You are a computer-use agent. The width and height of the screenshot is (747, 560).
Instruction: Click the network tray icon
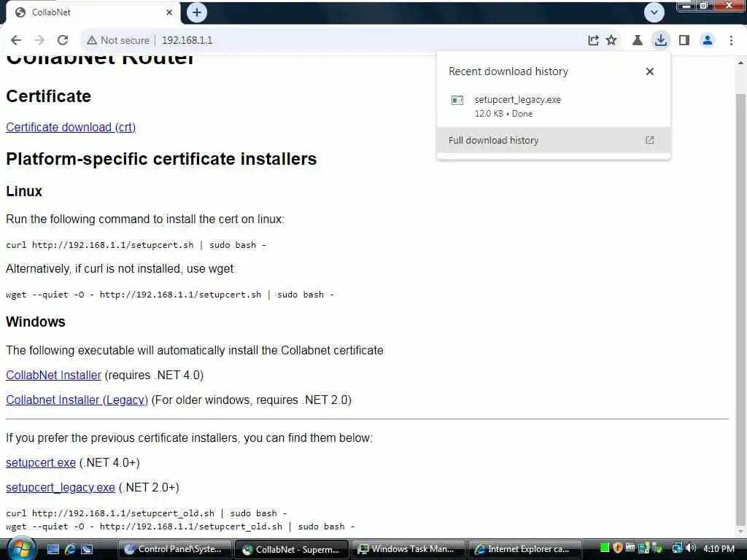pos(677,548)
